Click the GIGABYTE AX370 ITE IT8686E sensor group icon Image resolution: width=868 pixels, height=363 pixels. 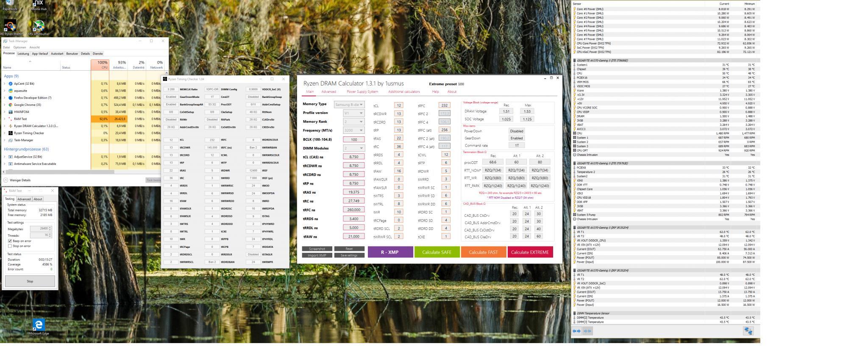pyautogui.click(x=575, y=61)
